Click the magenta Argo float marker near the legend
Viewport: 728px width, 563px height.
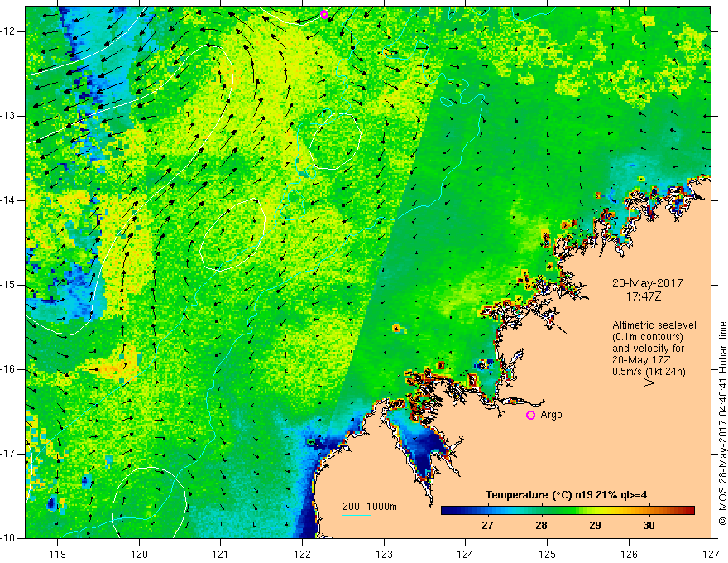pyautogui.click(x=530, y=416)
